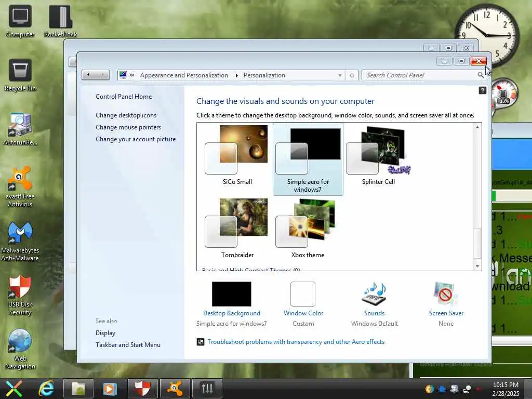The width and height of the screenshot is (532, 399).
Task: Click the Troubleshoot shield icon
Action: click(x=201, y=342)
